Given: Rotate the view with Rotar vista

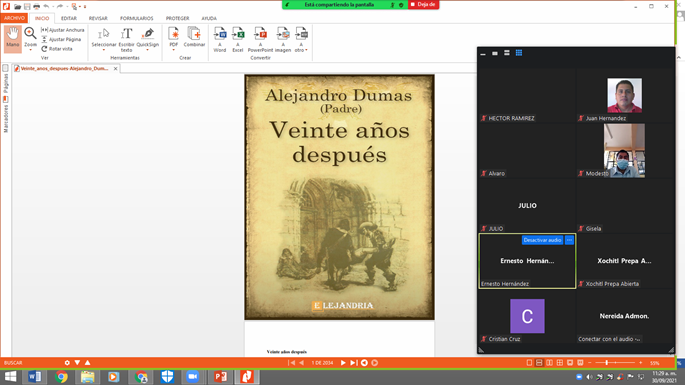Looking at the screenshot, I should [x=57, y=49].
